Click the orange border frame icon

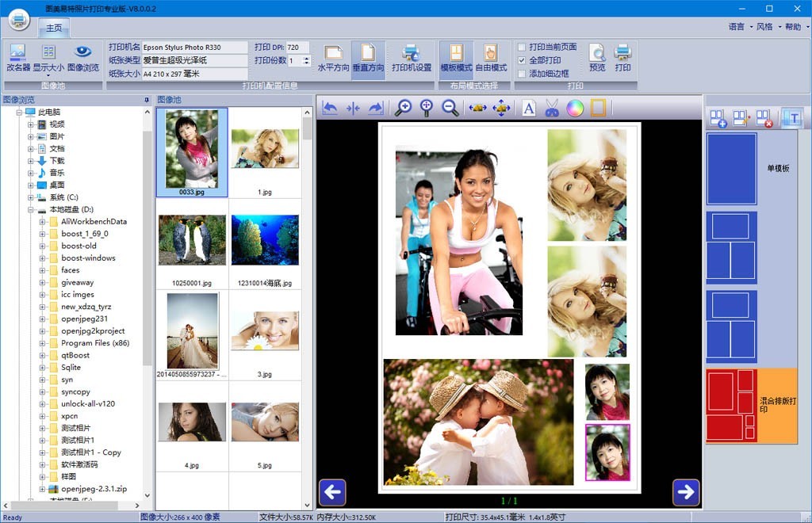pos(598,109)
